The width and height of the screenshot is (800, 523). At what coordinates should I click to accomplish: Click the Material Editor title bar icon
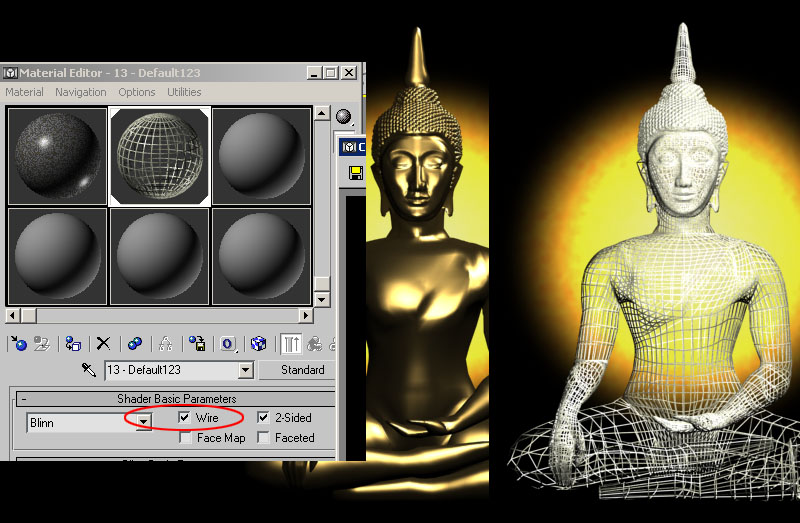click(10, 73)
